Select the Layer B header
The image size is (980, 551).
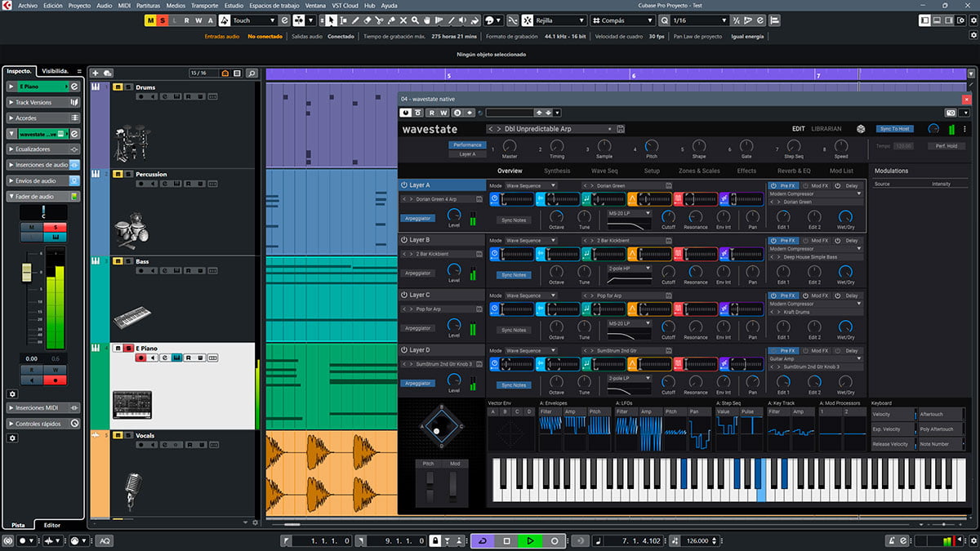point(441,240)
